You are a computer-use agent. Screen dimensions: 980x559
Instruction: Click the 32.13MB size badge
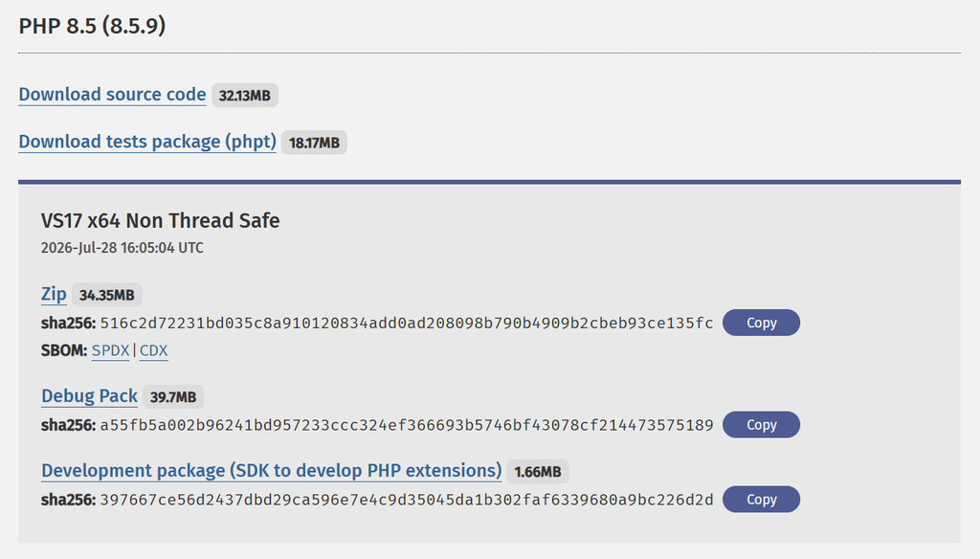point(245,96)
